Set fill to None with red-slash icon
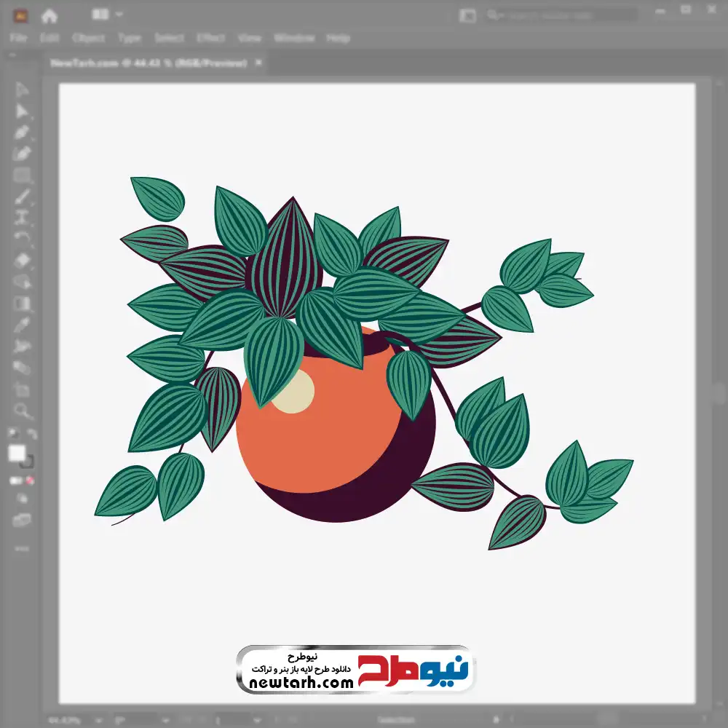This screenshot has width=728, height=728. coord(31,480)
